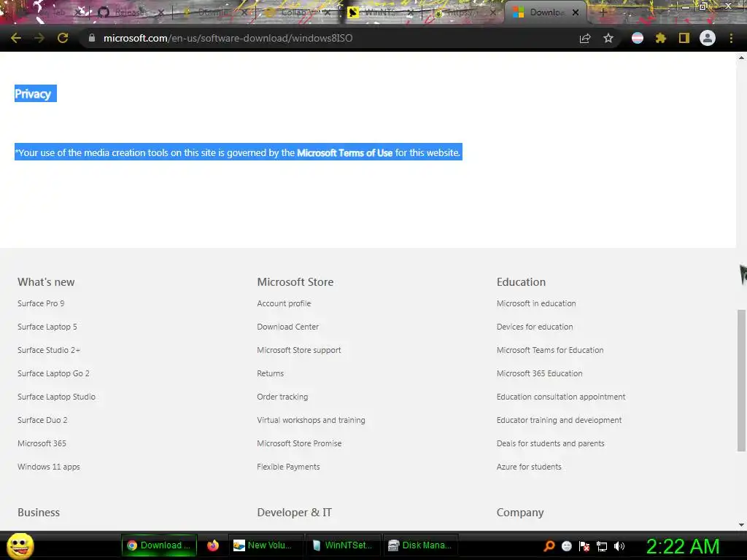Open Deals for students and parents link
Screen dimensions: 747x560
click(550, 443)
